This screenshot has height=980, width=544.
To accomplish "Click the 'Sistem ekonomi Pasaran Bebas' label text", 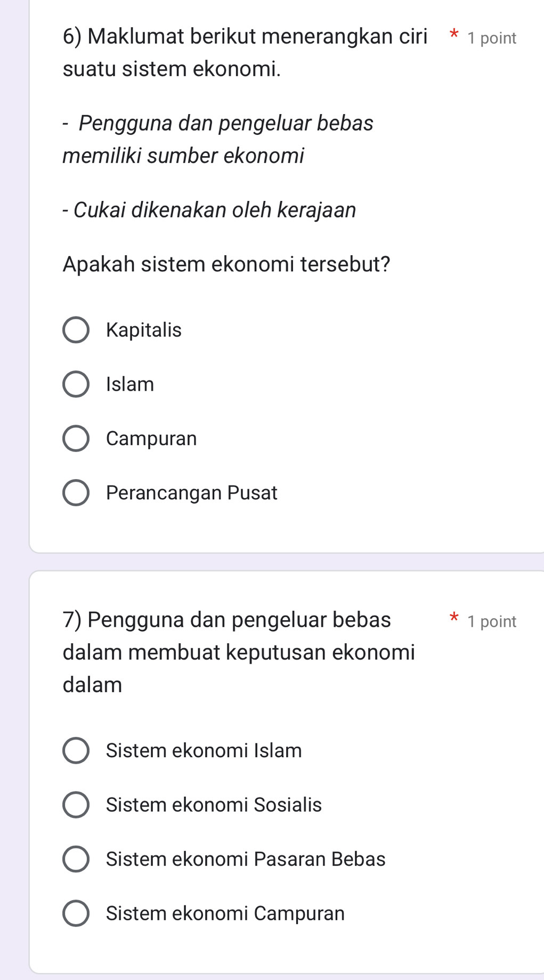I will pyautogui.click(x=246, y=859).
